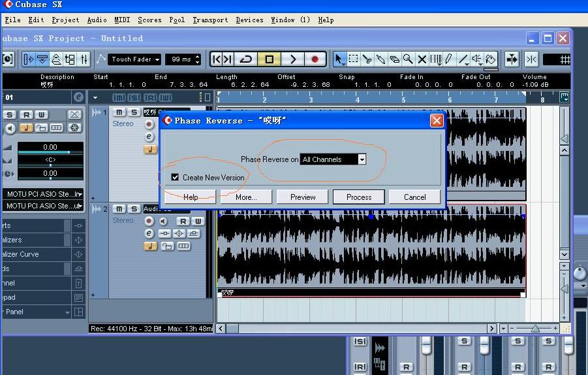Select the Zoom magnifier tool
The image size is (588, 375).
click(x=408, y=59)
